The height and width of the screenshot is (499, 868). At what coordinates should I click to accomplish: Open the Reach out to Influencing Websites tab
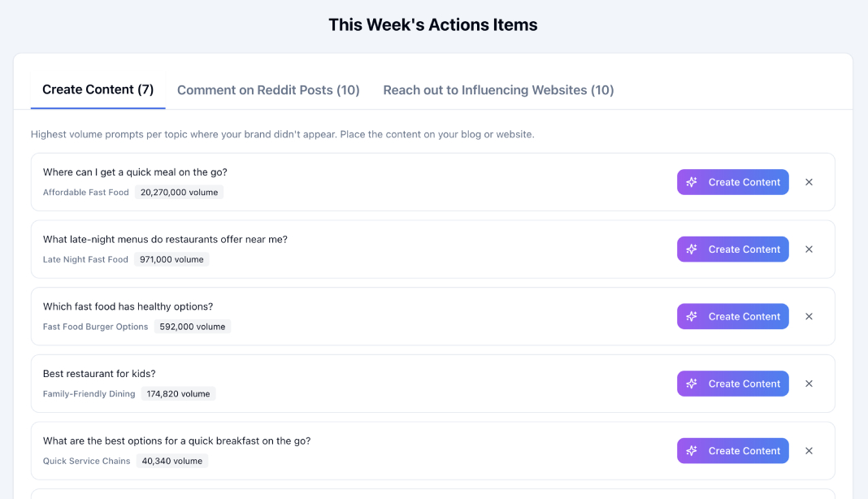497,89
